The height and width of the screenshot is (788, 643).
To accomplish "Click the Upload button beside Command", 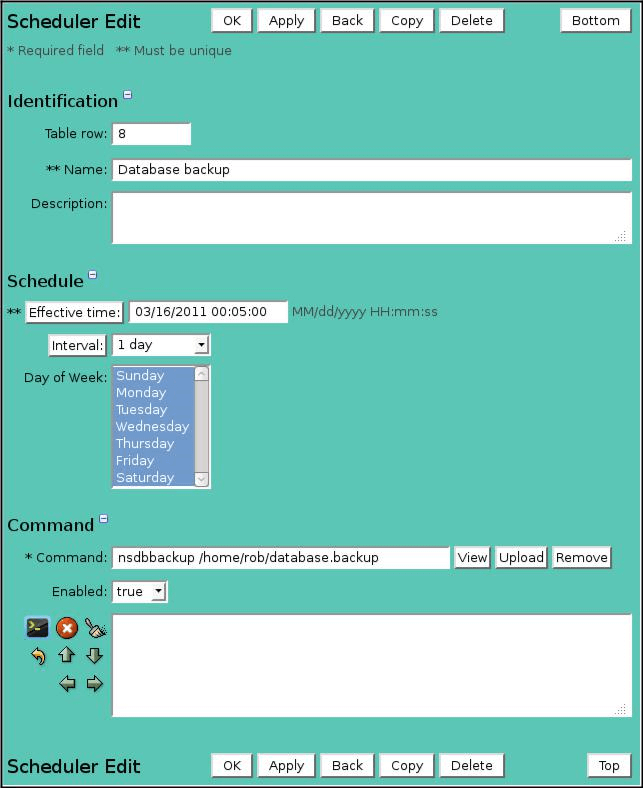I will coord(521,558).
